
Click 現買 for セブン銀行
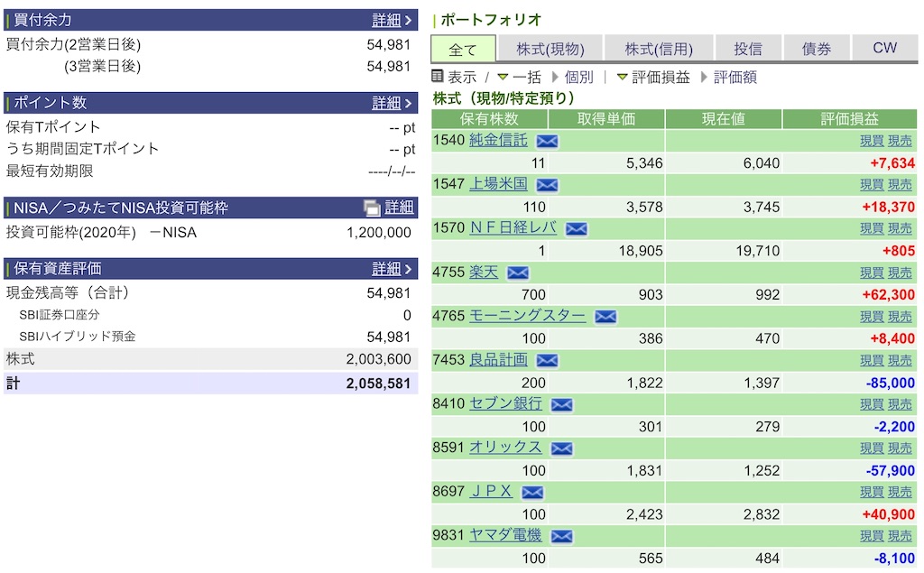coord(872,404)
